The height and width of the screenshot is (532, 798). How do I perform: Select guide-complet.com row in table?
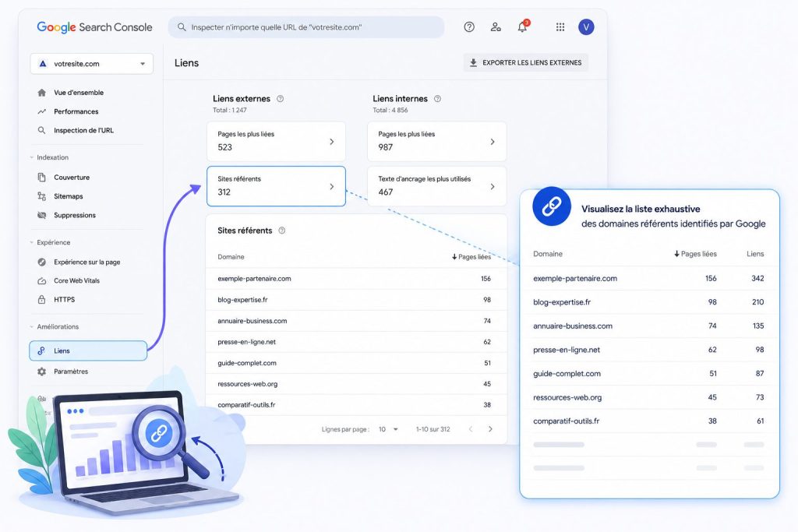tap(355, 363)
